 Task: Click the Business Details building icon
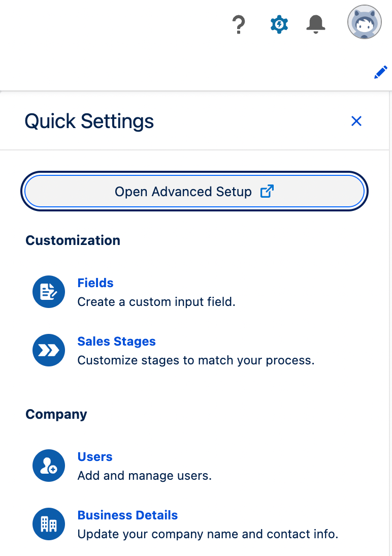(49, 524)
